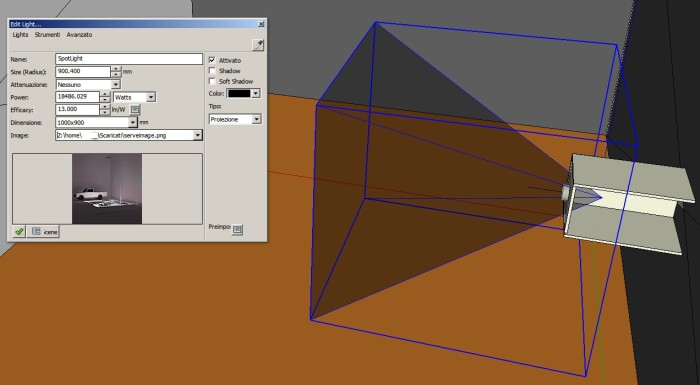This screenshot has width=700, height=385.
Task: Enable the Shadow checkbox
Action: (212, 71)
